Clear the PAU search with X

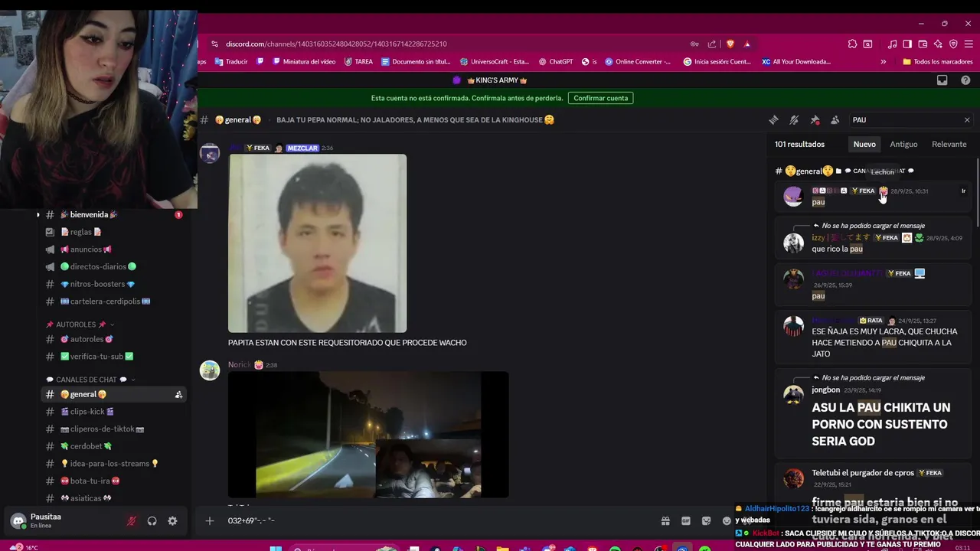tap(967, 120)
